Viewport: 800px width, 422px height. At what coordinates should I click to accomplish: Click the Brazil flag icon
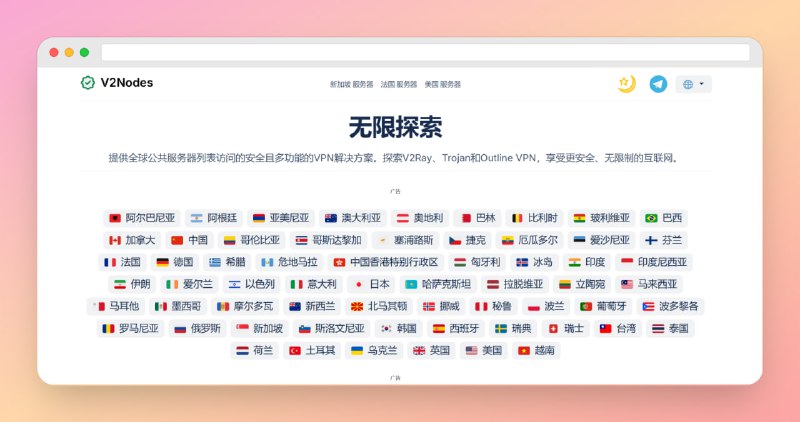pyautogui.click(x=651, y=218)
